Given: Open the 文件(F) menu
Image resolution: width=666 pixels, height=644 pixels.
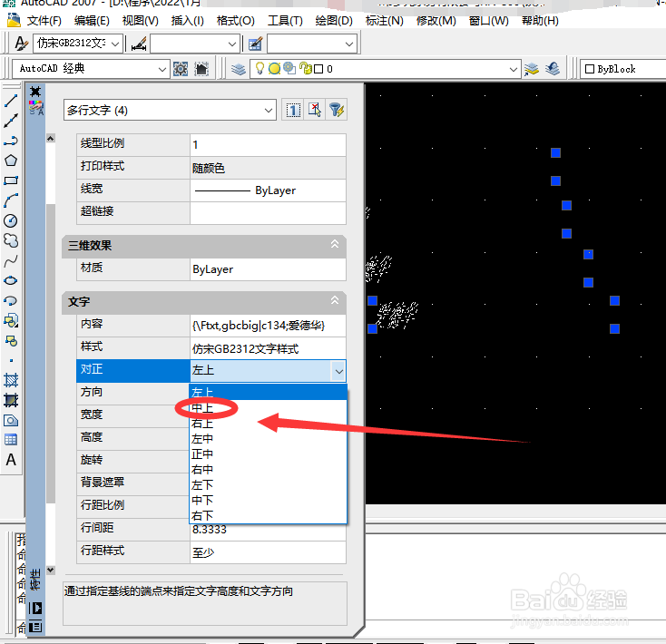Looking at the screenshot, I should point(44,20).
